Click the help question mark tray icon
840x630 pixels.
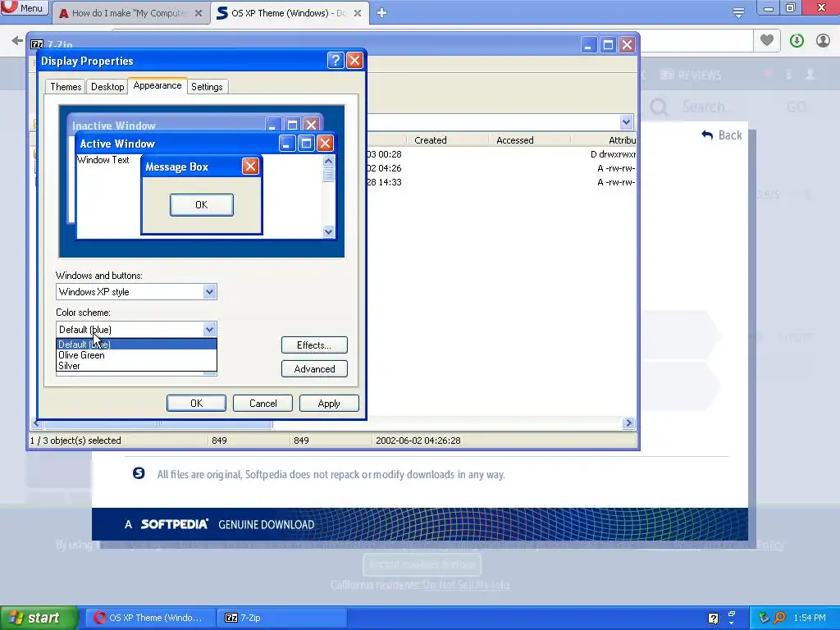713,619
